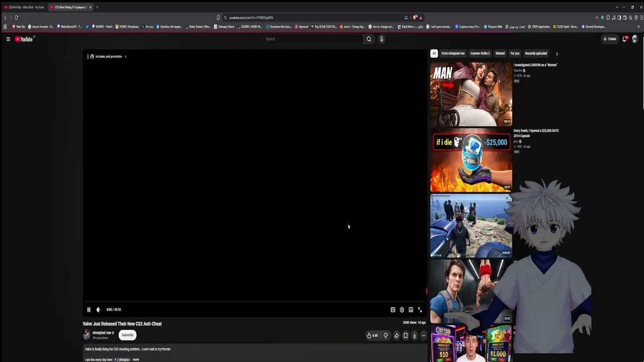
Task: Open the YouTube account avatar menu
Action: (635, 39)
